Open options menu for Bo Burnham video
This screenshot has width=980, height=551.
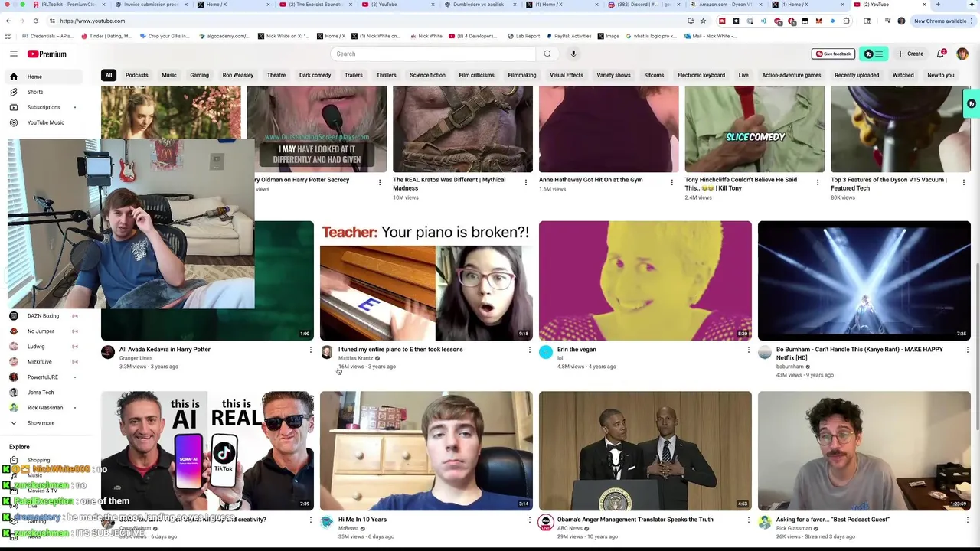967,350
